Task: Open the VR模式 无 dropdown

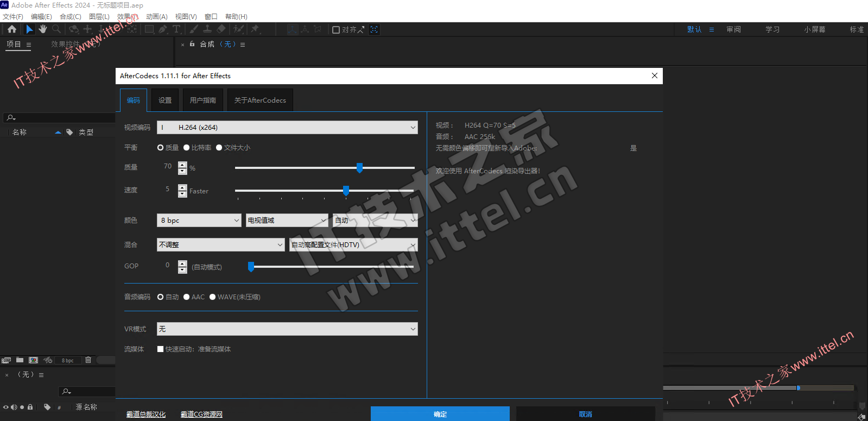Action: pyautogui.click(x=287, y=329)
